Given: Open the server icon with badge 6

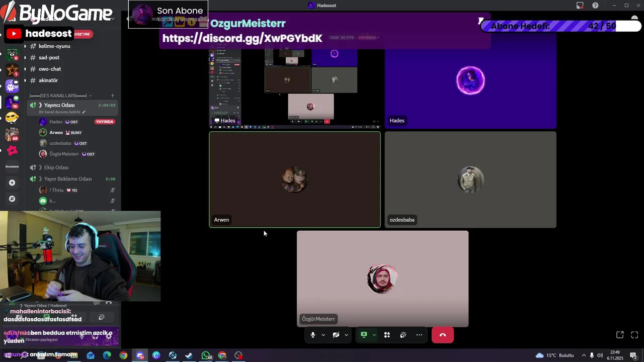Looking at the screenshot, I should (12, 54).
